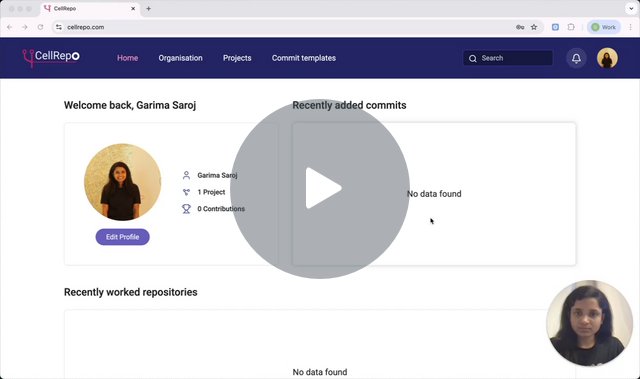Click the Edit Profile button
Image resolution: width=640 pixels, height=379 pixels.
[x=122, y=237]
